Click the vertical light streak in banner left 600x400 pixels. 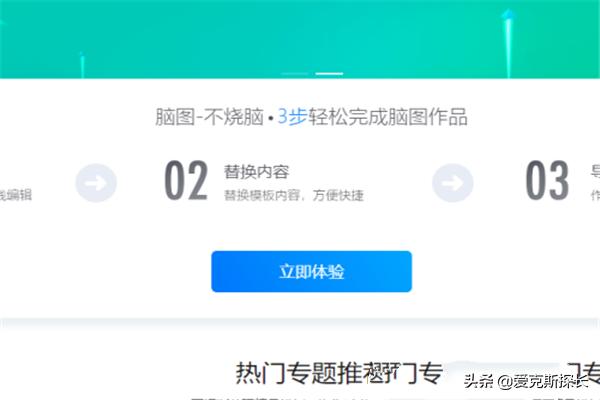[82, 65]
